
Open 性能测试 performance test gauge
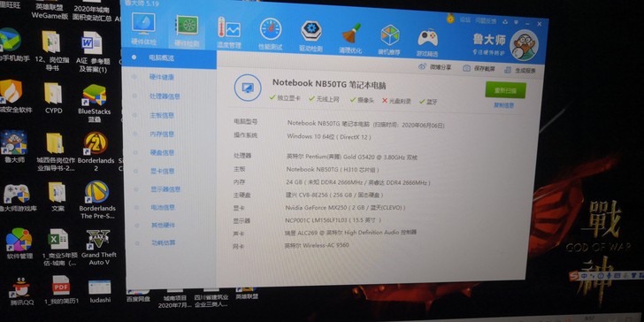tap(271, 34)
